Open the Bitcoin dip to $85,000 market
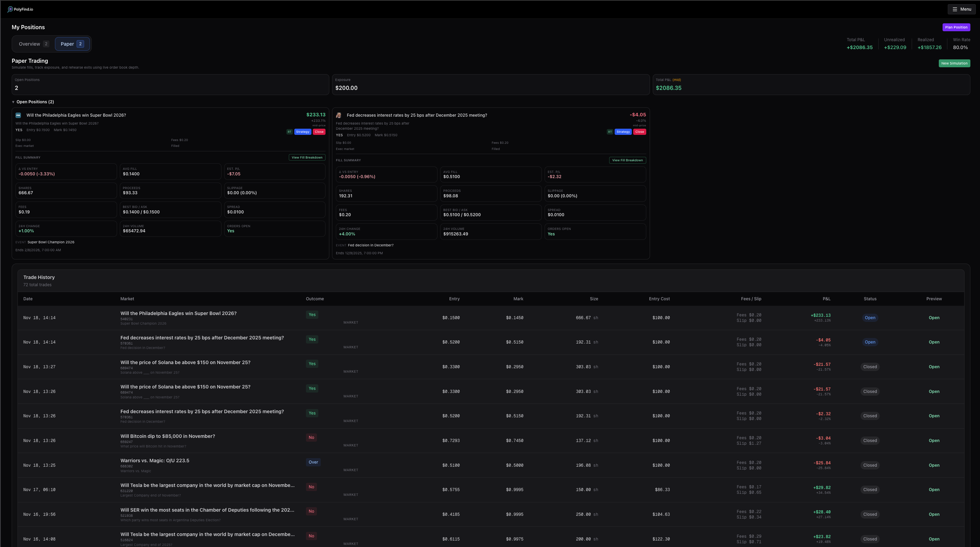Screen dimensions: 980x547 (x=167, y=436)
